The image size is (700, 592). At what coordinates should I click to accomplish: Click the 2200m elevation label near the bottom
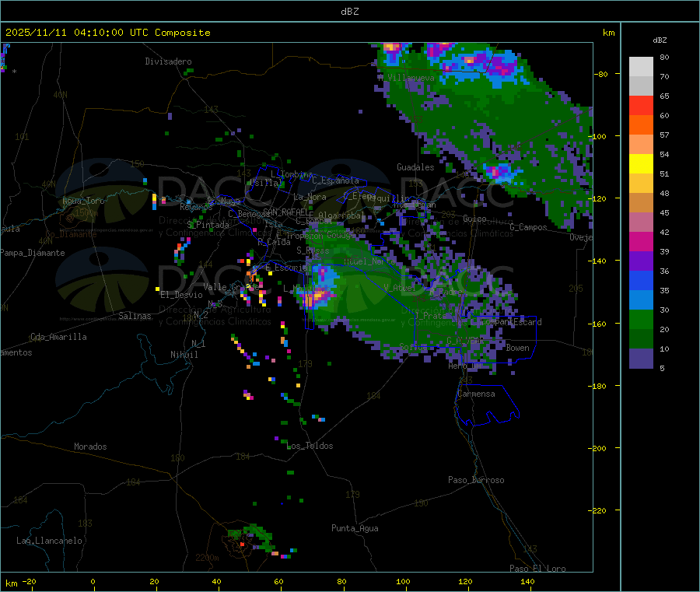click(x=207, y=558)
